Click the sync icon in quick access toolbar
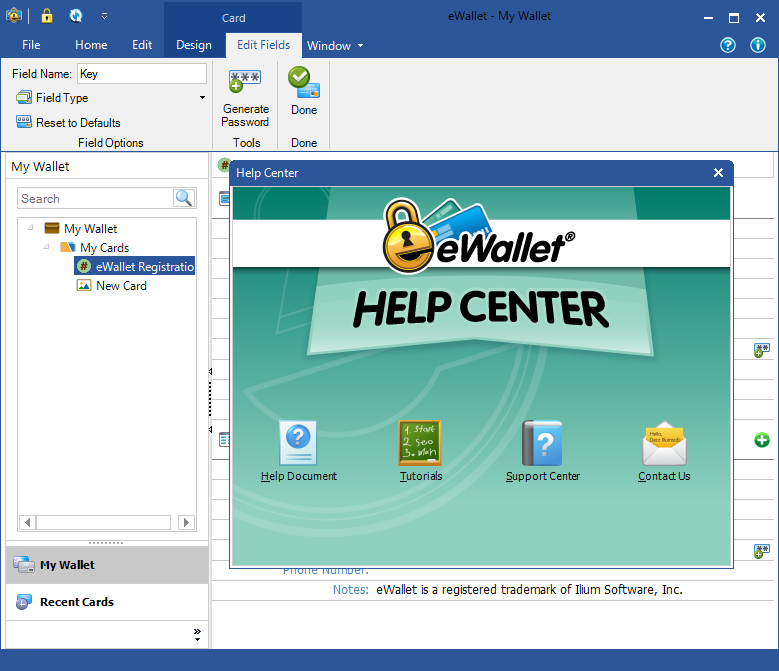Image resolution: width=779 pixels, height=671 pixels. point(76,16)
